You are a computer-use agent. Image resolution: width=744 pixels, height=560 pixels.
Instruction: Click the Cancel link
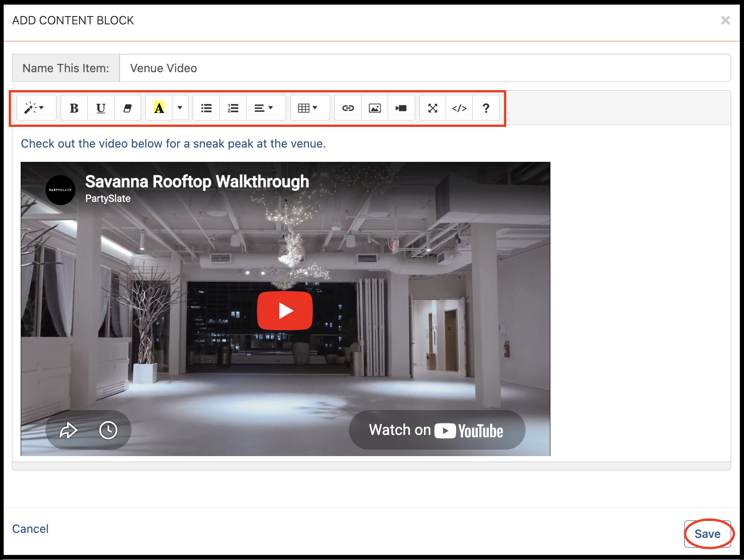(x=30, y=529)
